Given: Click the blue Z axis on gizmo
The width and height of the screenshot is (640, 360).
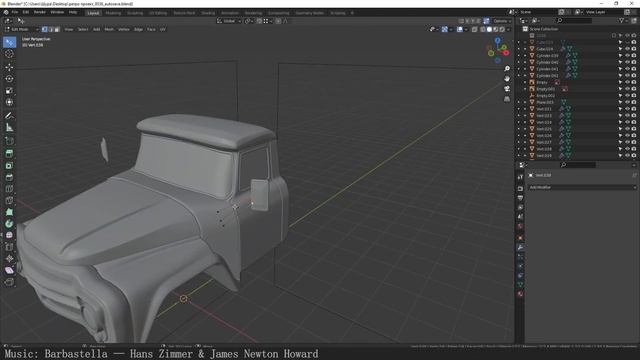Looking at the screenshot, I should click(498, 40).
